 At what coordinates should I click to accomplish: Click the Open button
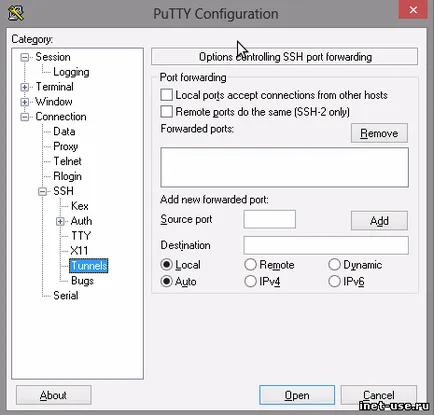[297, 395]
